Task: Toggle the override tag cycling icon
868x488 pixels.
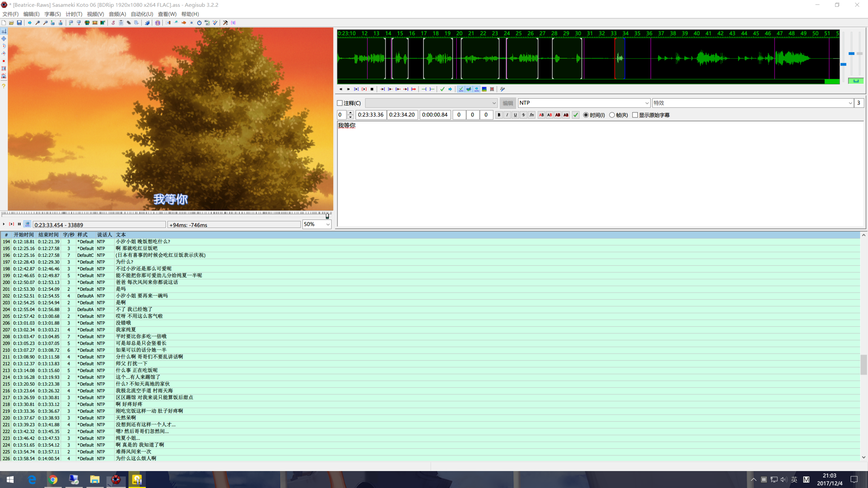Action: click(233, 23)
